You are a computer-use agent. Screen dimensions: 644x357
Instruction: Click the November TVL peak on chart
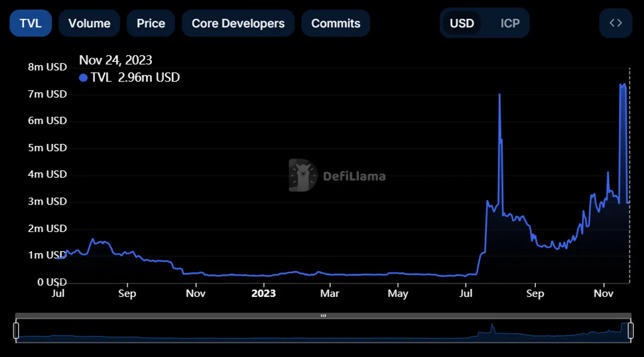(623, 84)
